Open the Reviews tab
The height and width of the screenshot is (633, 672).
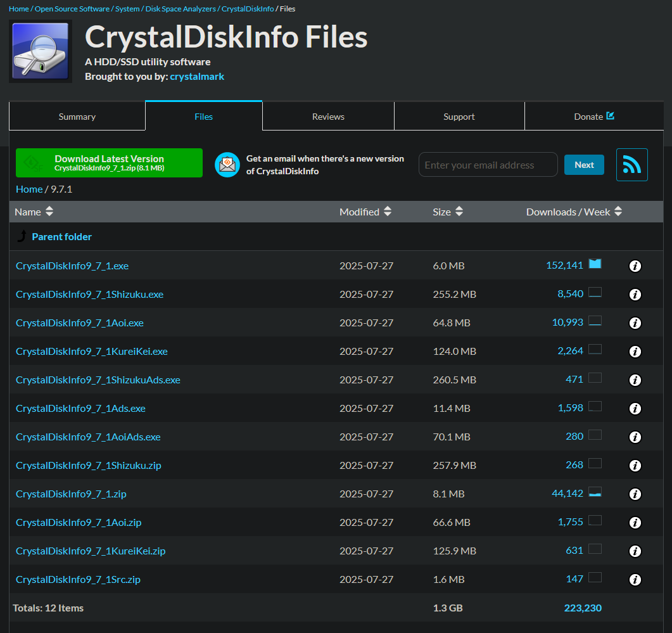click(x=328, y=116)
